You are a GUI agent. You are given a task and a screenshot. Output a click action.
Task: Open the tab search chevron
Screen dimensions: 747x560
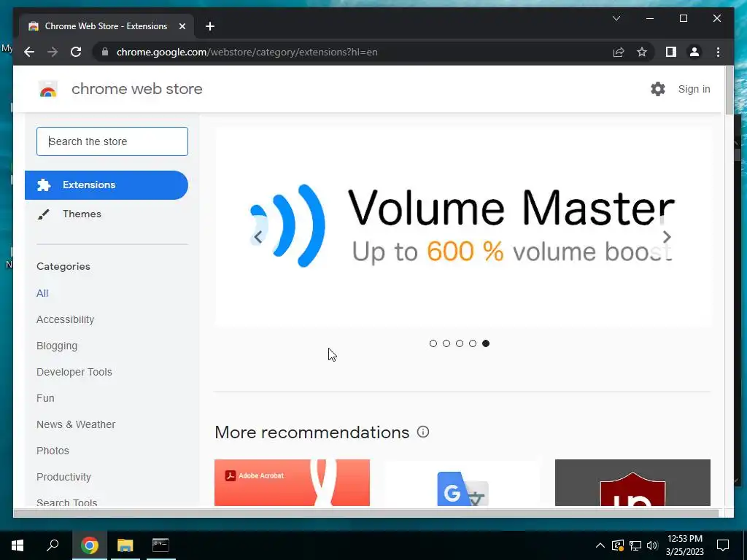tap(616, 18)
